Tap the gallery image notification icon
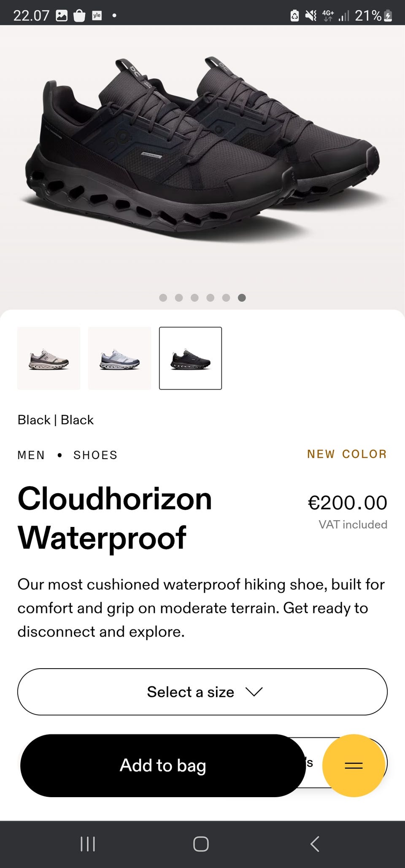Viewport: 405px width, 868px height. coord(62,16)
